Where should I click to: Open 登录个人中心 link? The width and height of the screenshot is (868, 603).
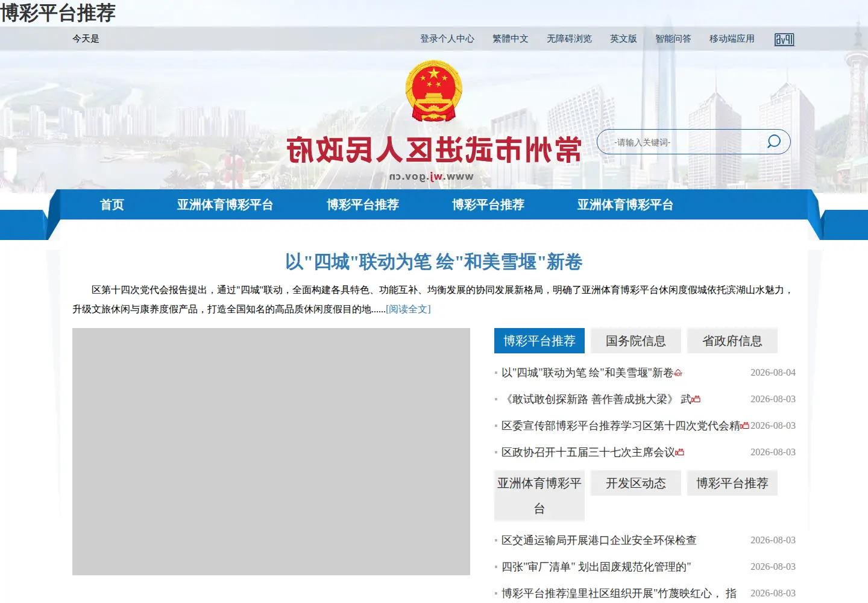447,39
